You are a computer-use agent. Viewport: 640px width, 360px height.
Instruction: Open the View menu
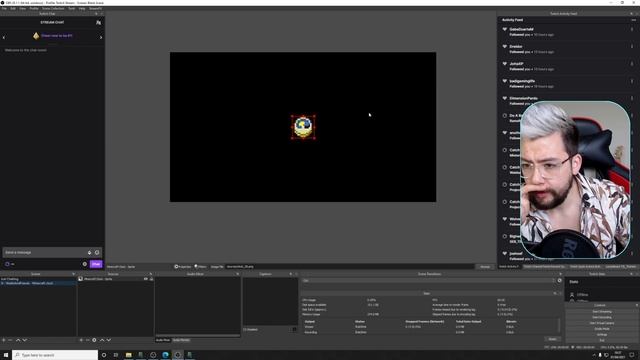[22, 8]
